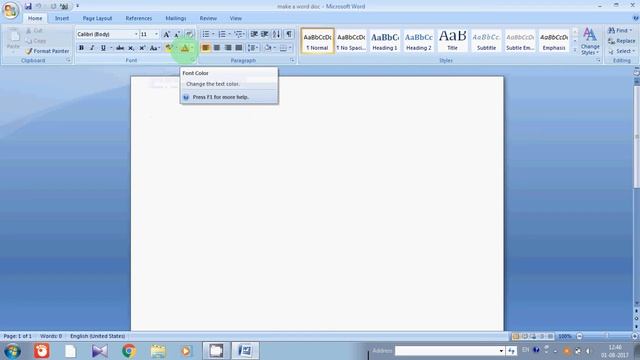
Task: Click the zoom out minus button
Action: [579, 336]
